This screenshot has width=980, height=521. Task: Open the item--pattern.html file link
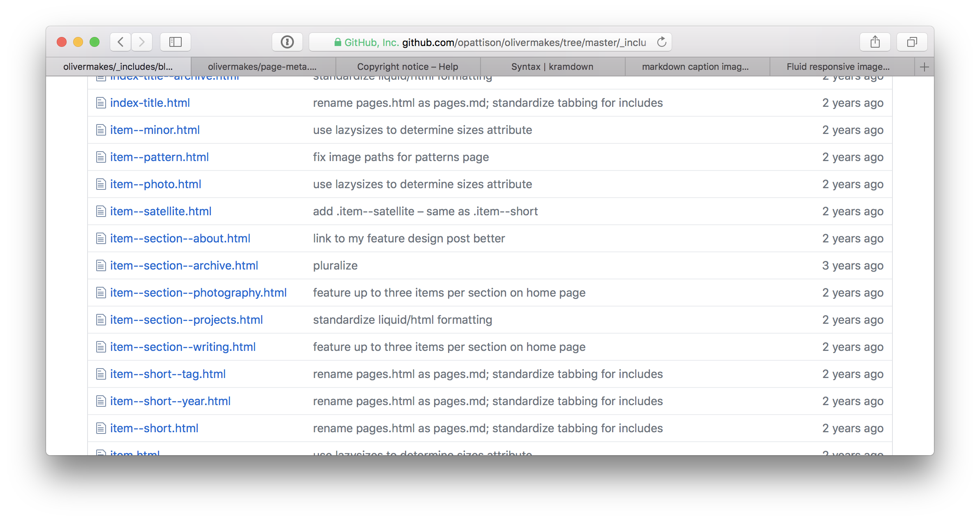tap(159, 157)
